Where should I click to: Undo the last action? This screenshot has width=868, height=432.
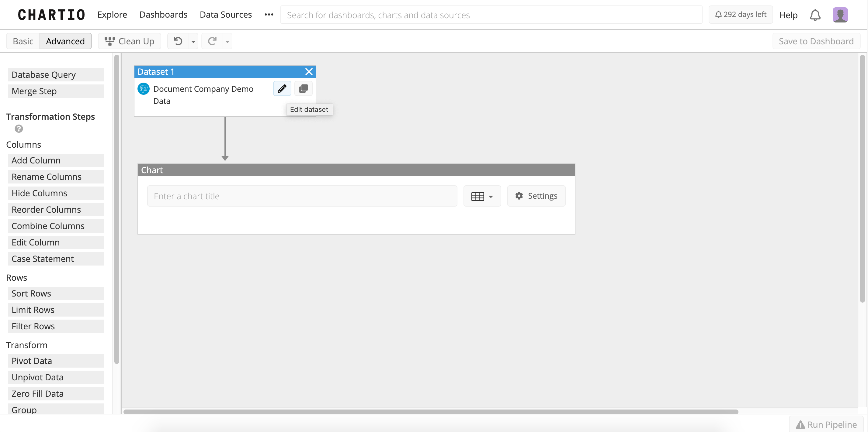178,41
